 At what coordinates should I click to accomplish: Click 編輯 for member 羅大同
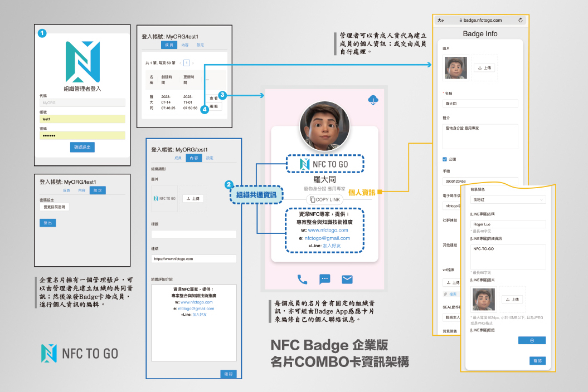213,106
